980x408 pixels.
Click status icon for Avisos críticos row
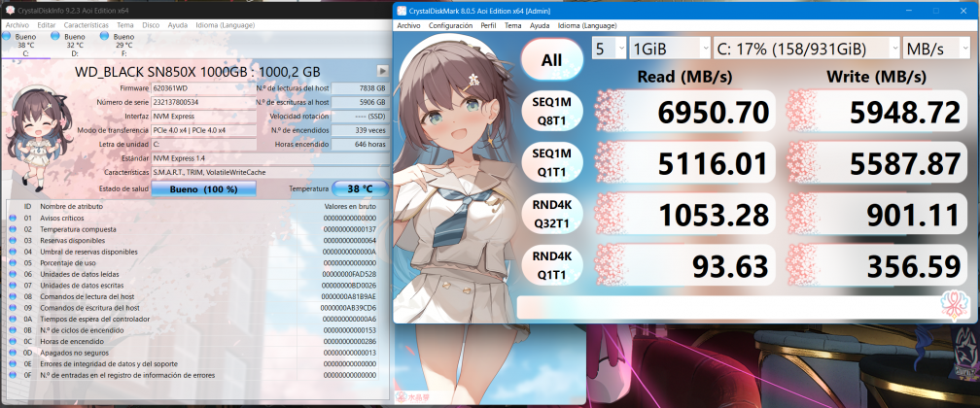pyautogui.click(x=13, y=218)
